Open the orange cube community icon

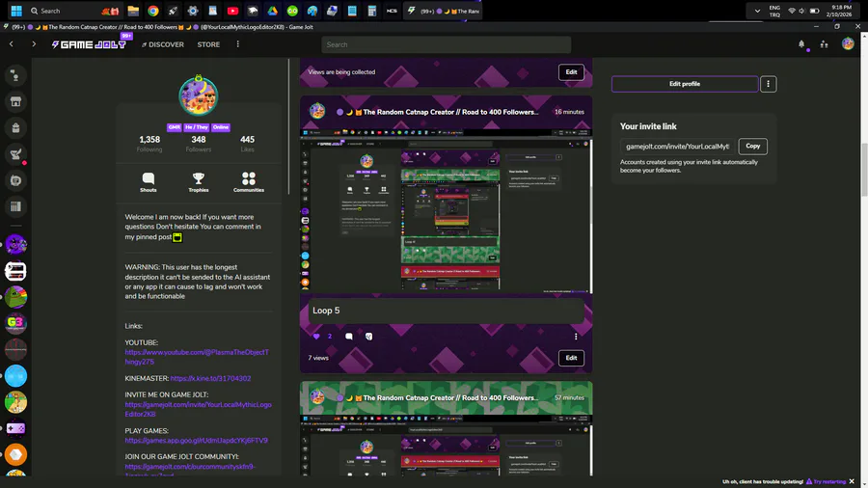click(x=15, y=454)
